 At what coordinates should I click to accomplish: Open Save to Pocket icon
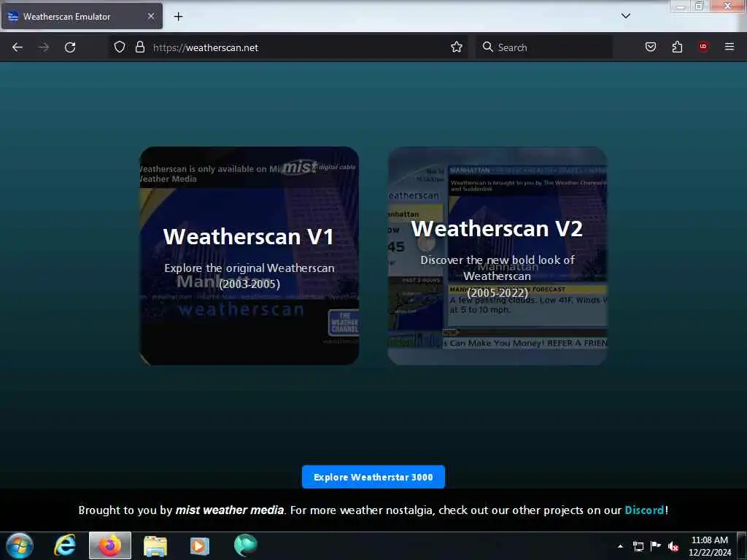point(651,47)
